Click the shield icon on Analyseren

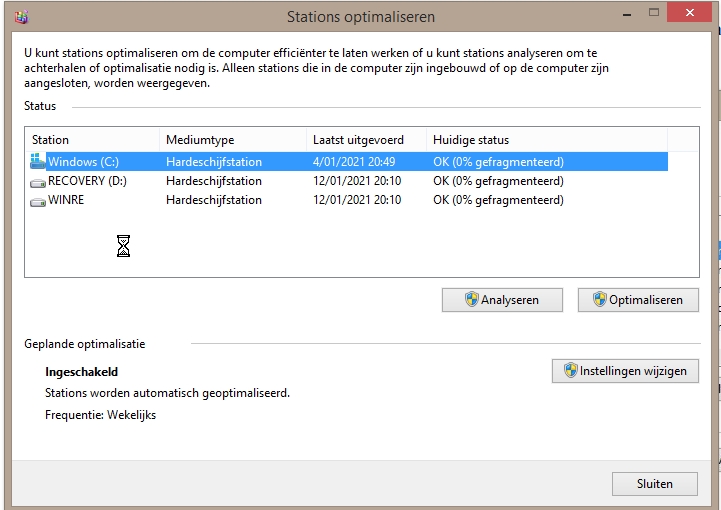click(x=472, y=300)
